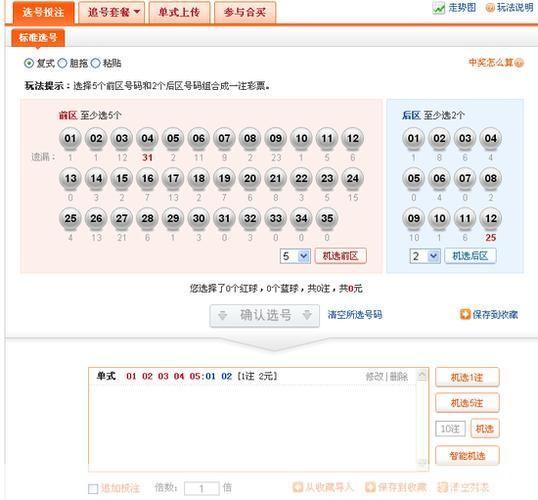Screen dimensions: 538x500
Task: Open the 参与合买 tab
Action: coord(245,13)
